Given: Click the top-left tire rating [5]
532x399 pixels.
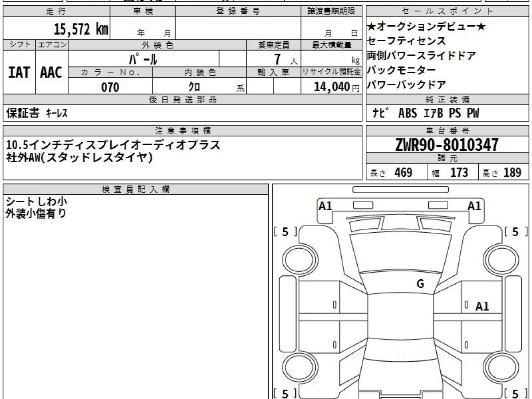Looking at the screenshot, I should point(286,232).
